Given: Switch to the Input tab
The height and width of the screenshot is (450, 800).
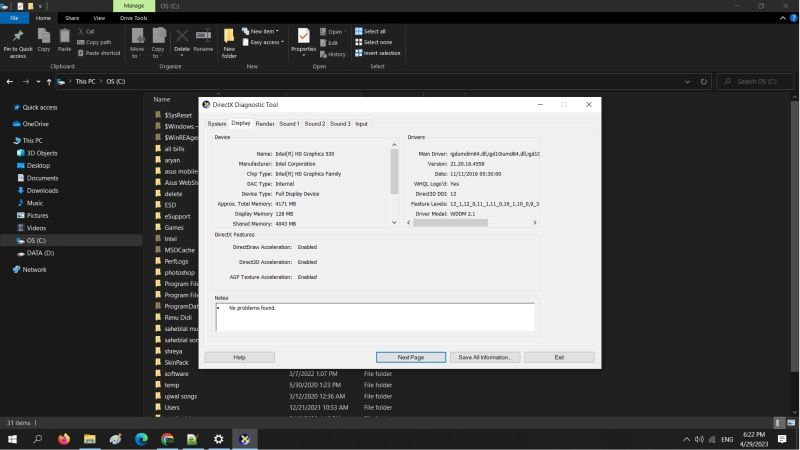Looking at the screenshot, I should pyautogui.click(x=361, y=124).
